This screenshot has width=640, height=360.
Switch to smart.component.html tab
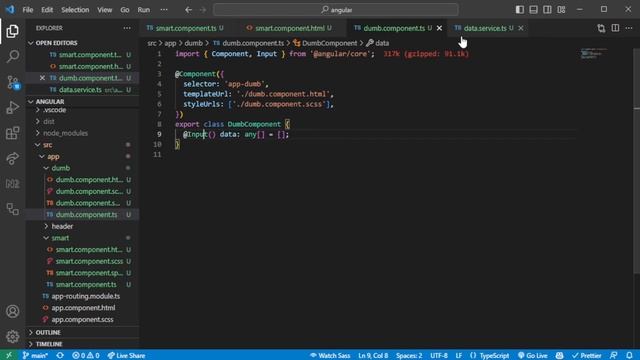tap(290, 28)
